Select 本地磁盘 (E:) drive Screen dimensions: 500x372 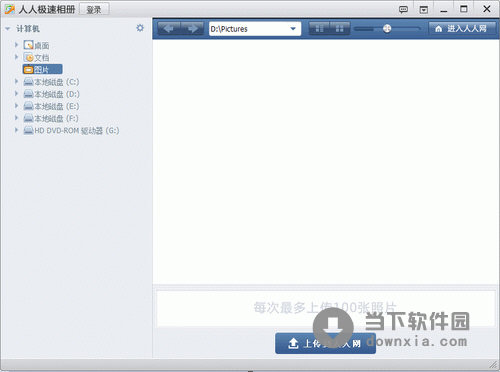pyautogui.click(x=52, y=106)
